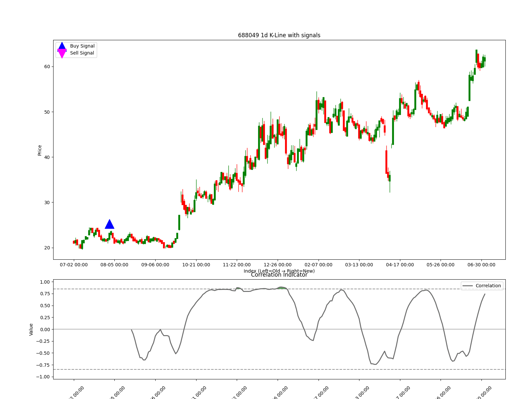Image resolution: width=532 pixels, height=399 pixels.
Task: Click the tall red candle near 36 in April
Action: tap(386, 162)
